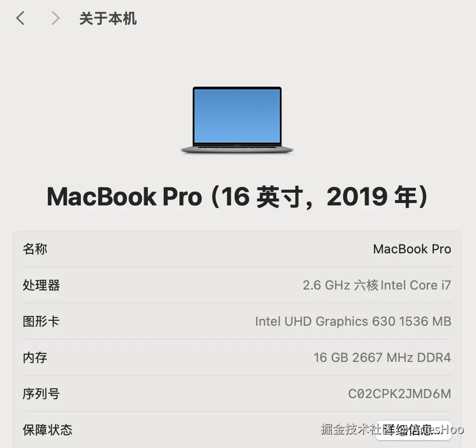Select serial number C02CPK2JMD6M
Viewport: 476px width, 448px height.
399,394
